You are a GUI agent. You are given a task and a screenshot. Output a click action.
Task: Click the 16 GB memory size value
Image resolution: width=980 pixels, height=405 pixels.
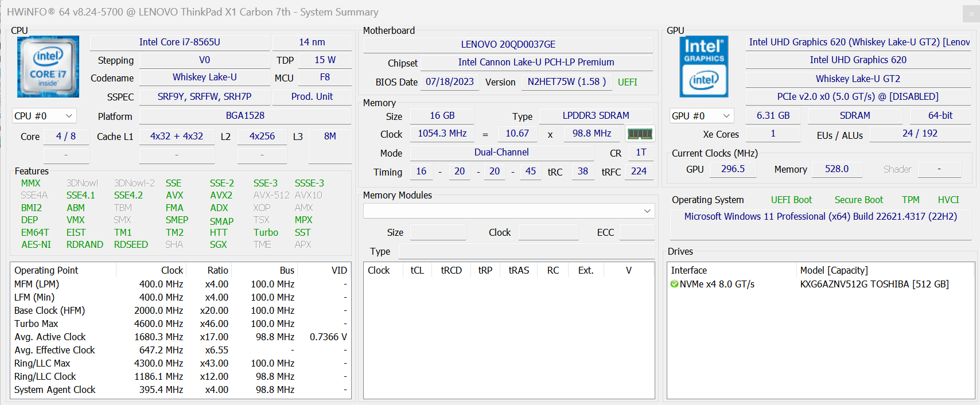pos(442,115)
